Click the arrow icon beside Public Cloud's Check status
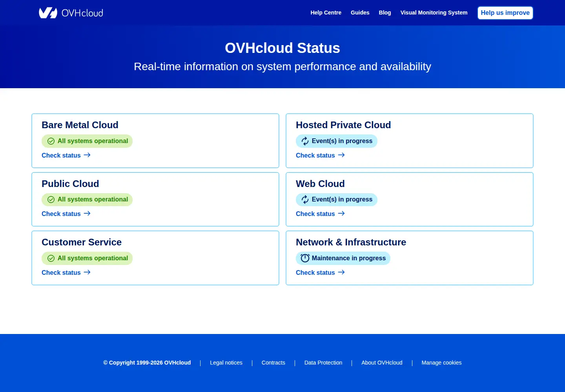565x392 pixels. pos(87,214)
